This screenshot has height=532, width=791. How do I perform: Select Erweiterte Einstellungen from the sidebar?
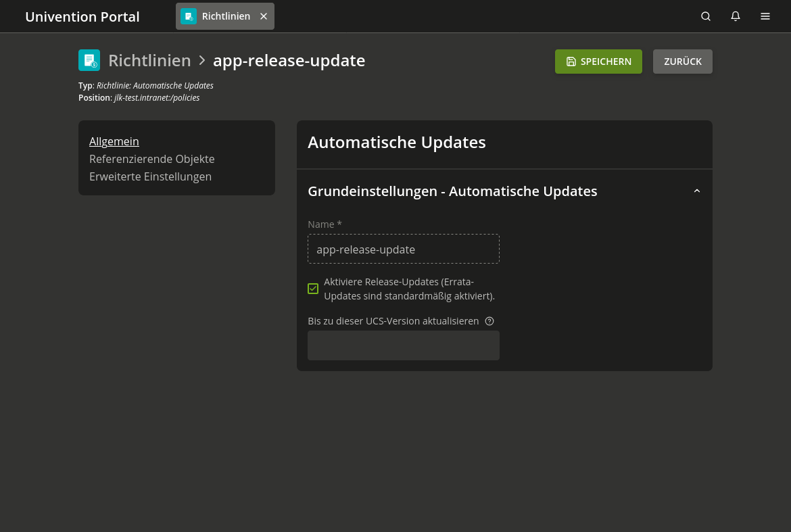pyautogui.click(x=150, y=176)
